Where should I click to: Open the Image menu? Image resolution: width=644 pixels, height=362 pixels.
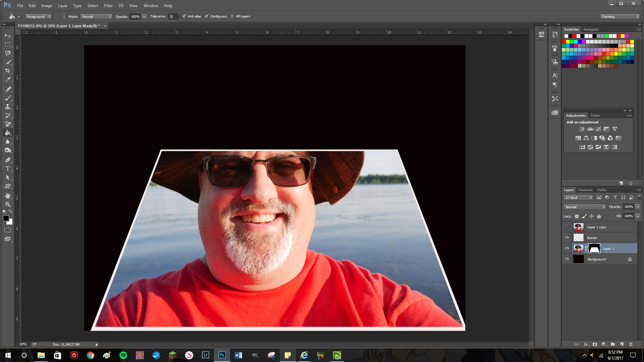coord(47,6)
